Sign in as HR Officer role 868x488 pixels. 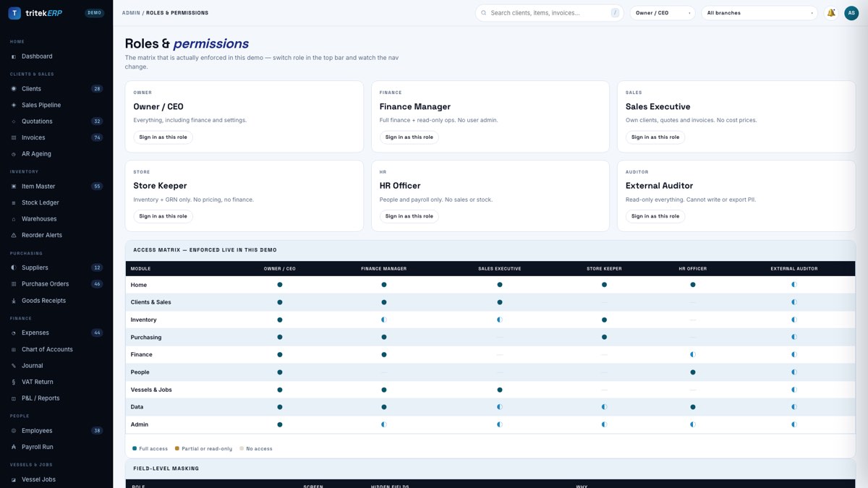point(409,216)
